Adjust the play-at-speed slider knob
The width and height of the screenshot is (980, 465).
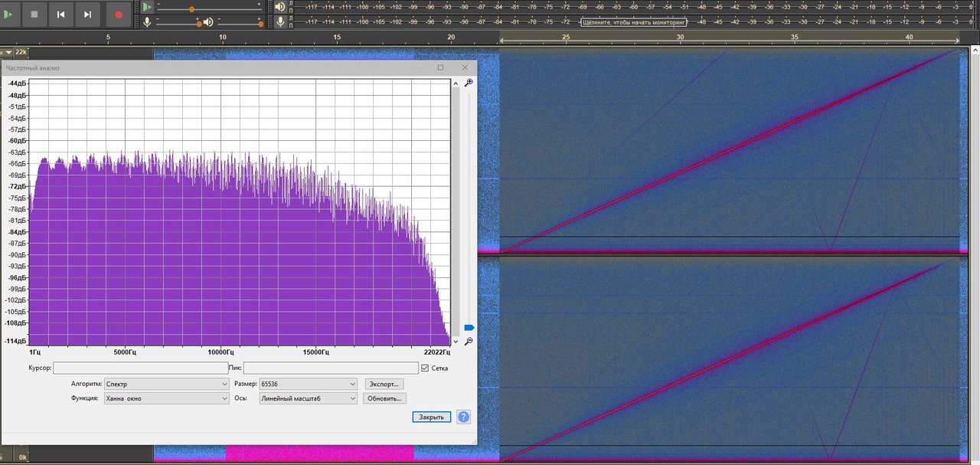coord(191,9)
